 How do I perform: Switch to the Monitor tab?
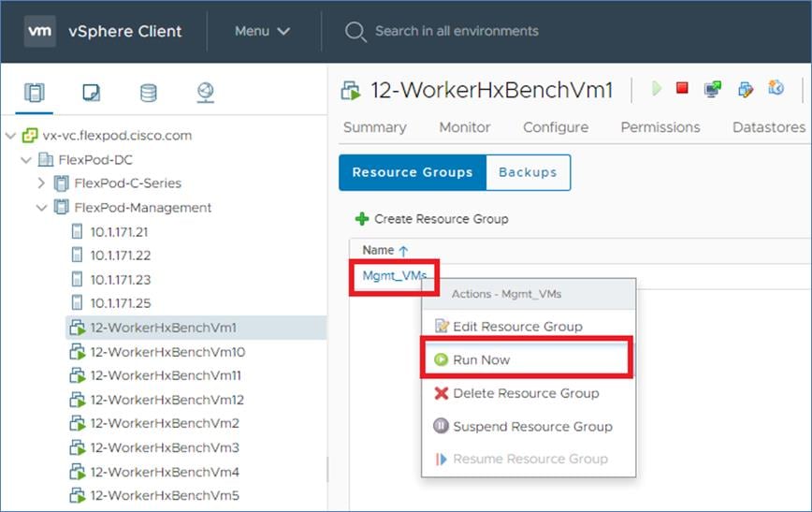click(465, 127)
